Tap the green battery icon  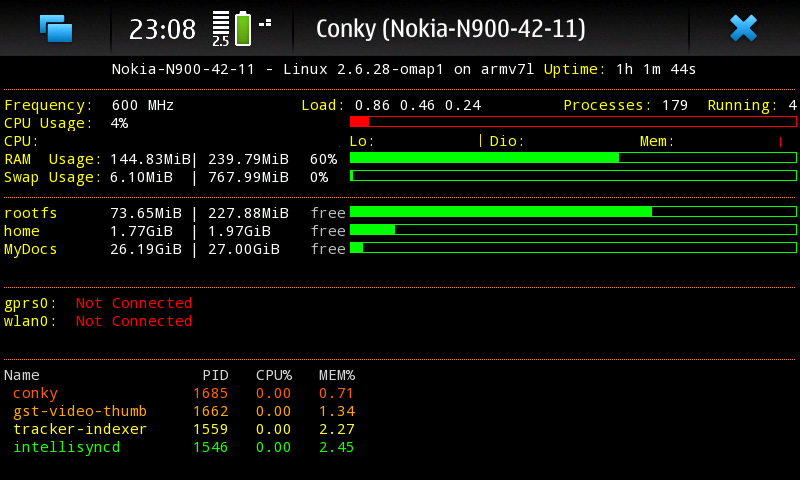[x=243, y=29]
